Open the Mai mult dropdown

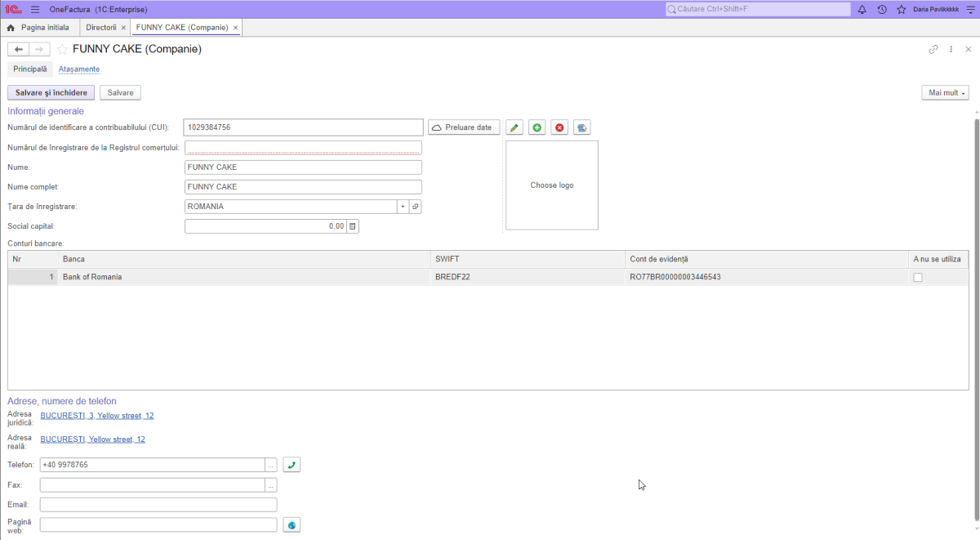pyautogui.click(x=945, y=93)
